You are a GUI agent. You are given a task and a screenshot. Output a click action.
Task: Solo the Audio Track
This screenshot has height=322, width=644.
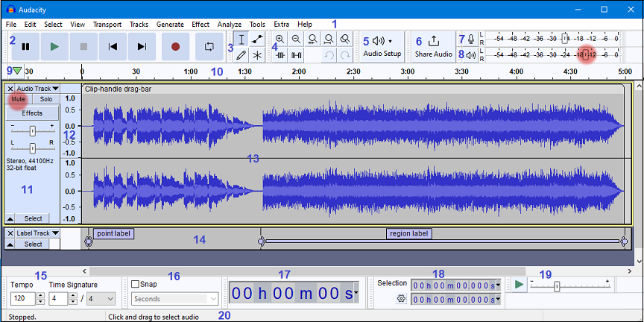[46, 99]
